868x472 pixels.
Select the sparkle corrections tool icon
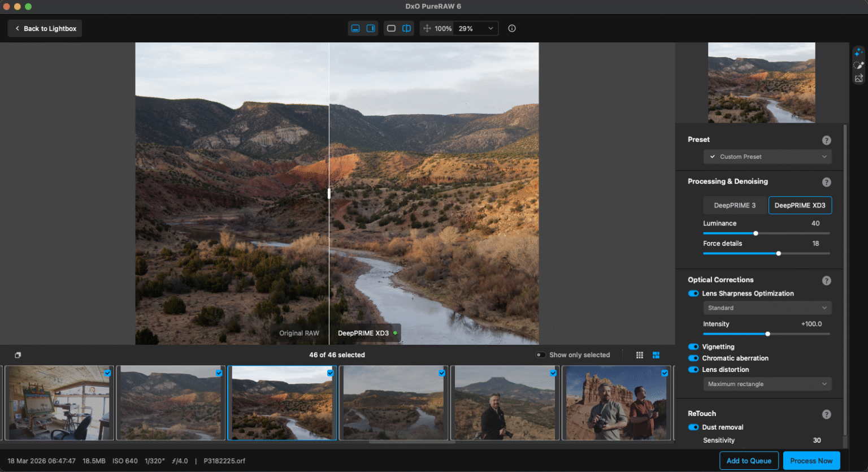pyautogui.click(x=859, y=52)
